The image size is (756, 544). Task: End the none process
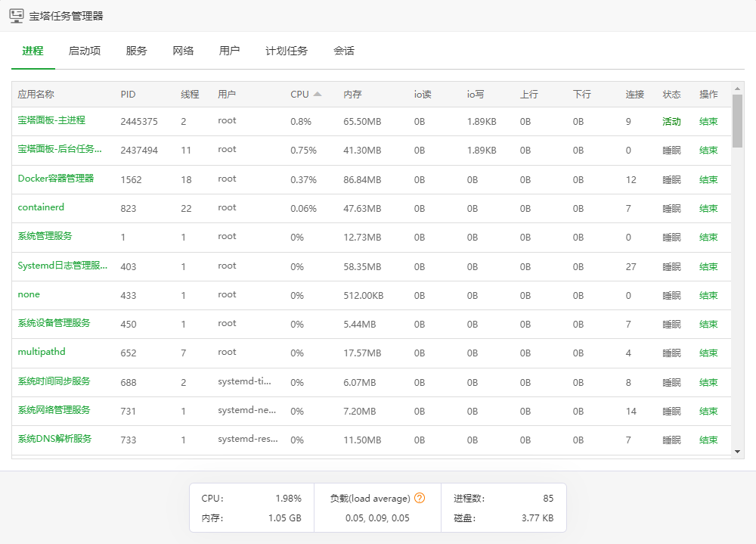(x=708, y=295)
